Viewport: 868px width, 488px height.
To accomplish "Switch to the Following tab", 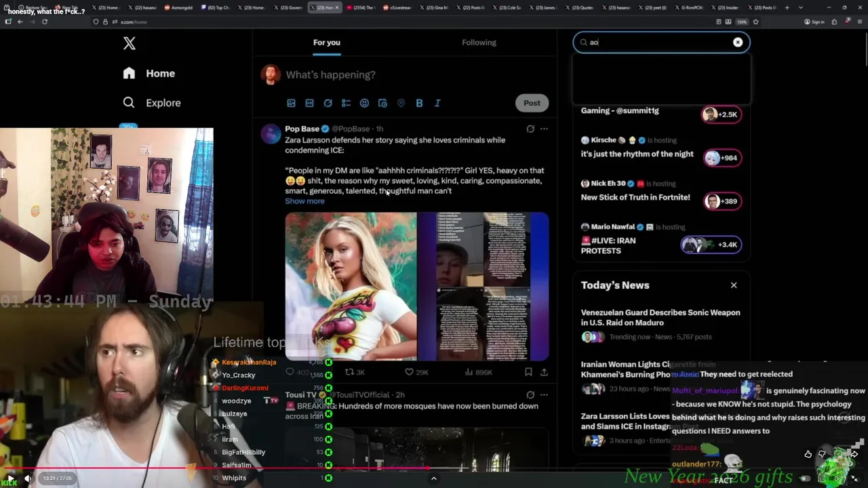I will click(479, 42).
